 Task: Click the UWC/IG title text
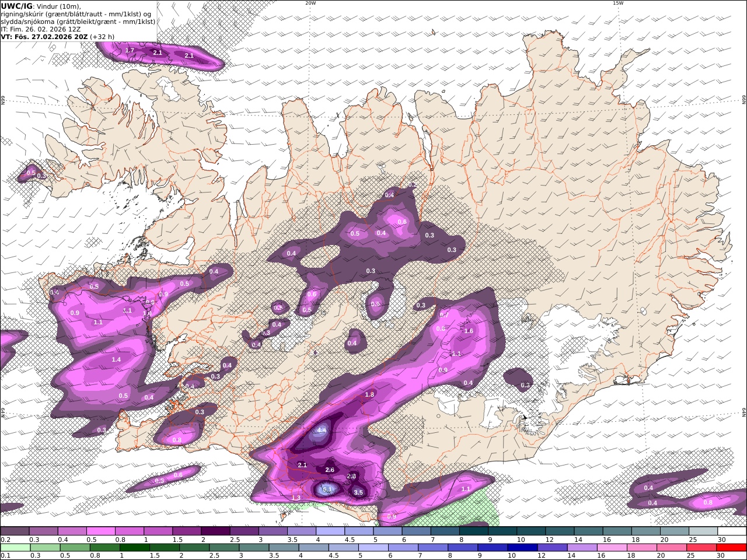(x=16, y=6)
